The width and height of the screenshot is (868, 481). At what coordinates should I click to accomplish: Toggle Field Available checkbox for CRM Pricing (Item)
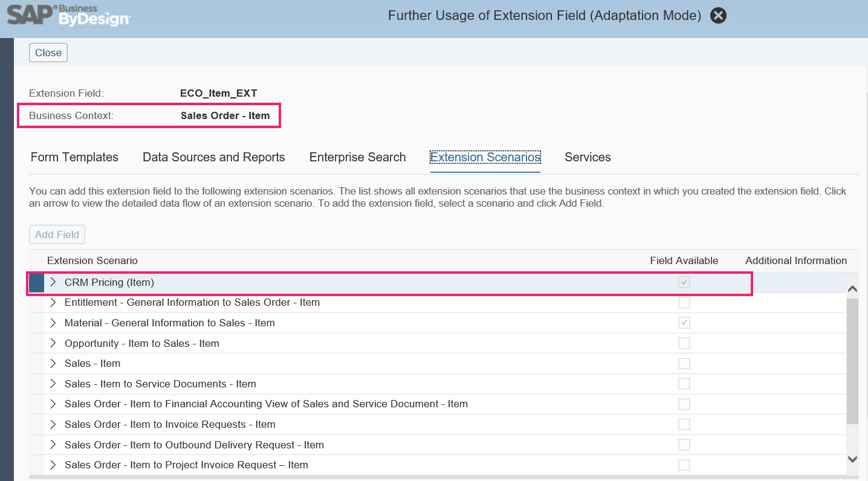point(684,282)
